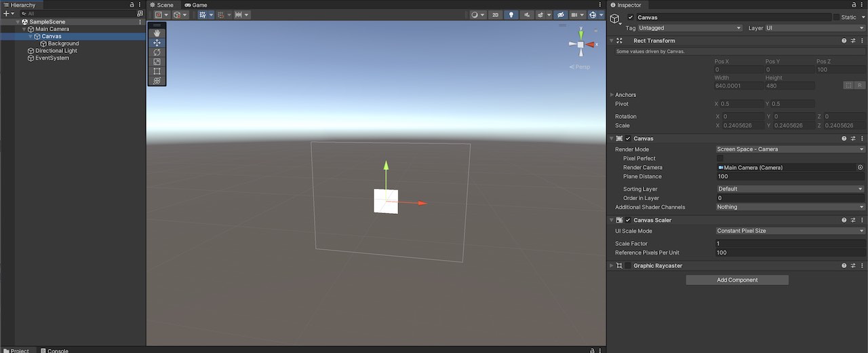This screenshot has height=353, width=868.
Task: Open Gizmos dropdown arrow
Action: point(601,15)
